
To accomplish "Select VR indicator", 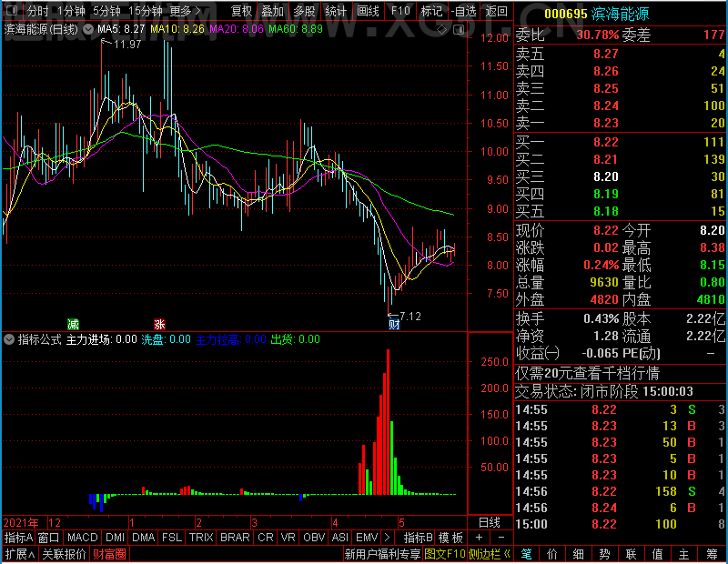I will [x=288, y=538].
